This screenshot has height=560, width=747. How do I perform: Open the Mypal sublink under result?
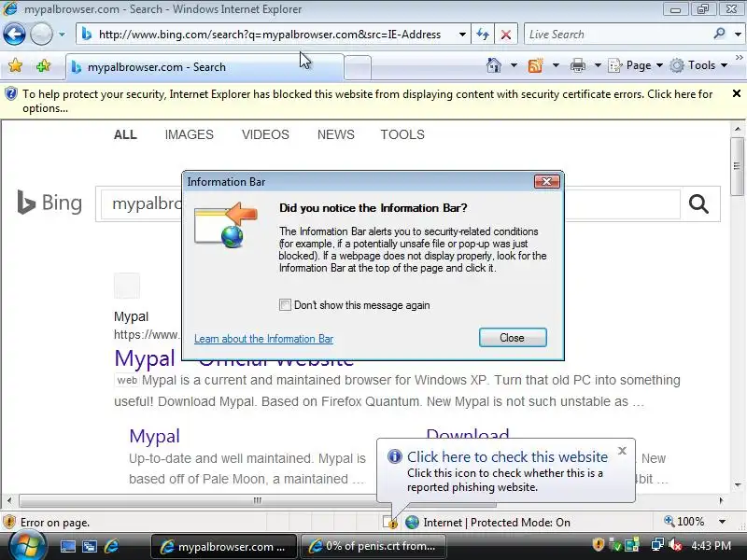pos(154,436)
